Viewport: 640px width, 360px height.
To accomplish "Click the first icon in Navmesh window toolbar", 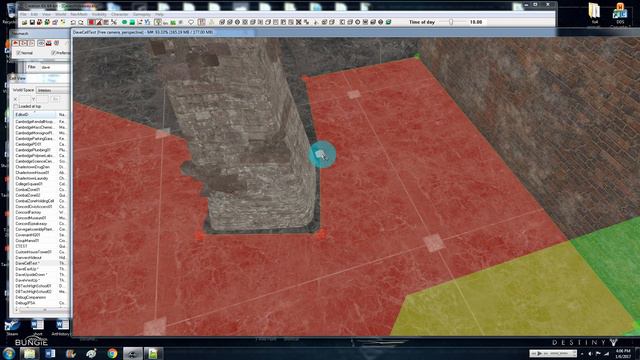I will click(x=16, y=43).
